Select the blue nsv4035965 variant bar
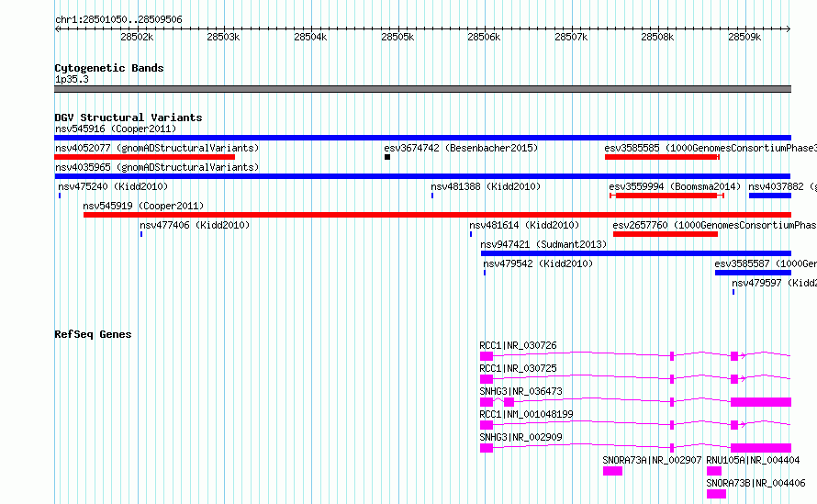Image resolution: width=817 pixels, height=504 pixels. 422,176
